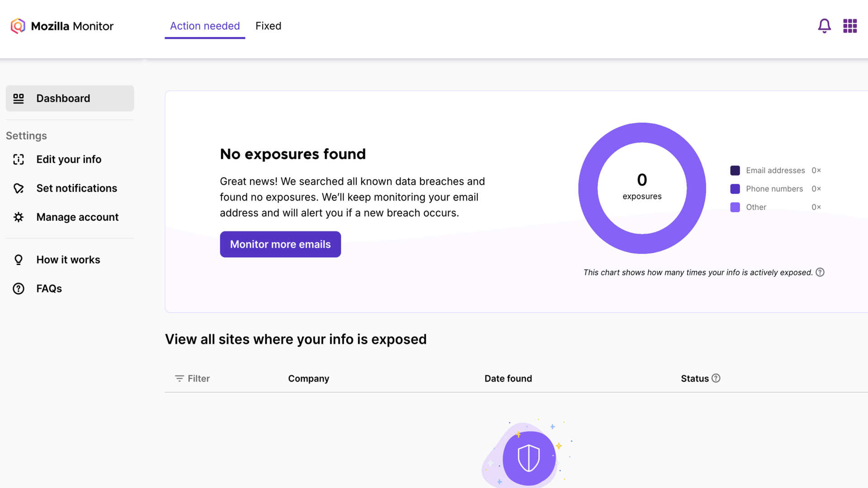Open the exposures Filter dropdown
This screenshot has width=868, height=488.
(x=193, y=379)
